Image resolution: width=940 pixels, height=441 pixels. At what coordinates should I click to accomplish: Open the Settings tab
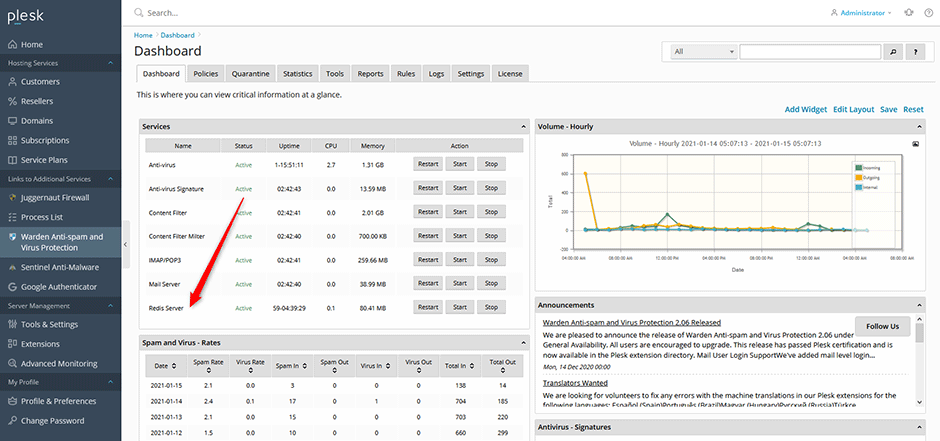[471, 74]
